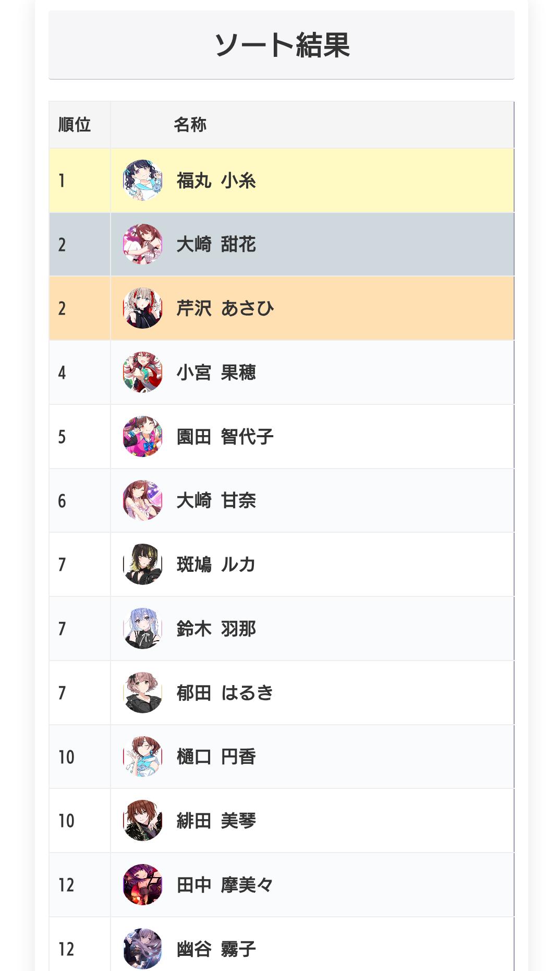The height and width of the screenshot is (971, 560).
Task: Select the name 福丸 小糸 in first place
Action: pyautogui.click(x=216, y=181)
